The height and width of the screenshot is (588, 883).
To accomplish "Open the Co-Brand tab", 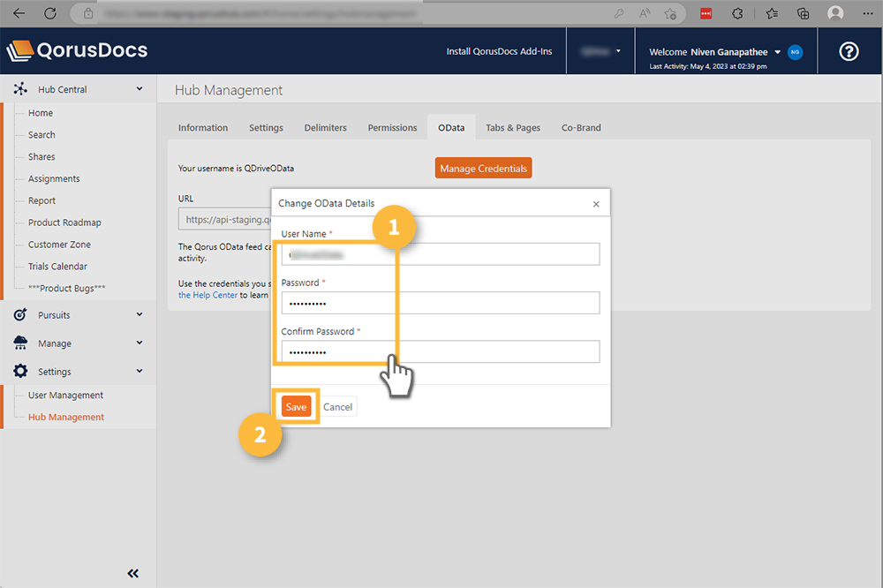I will click(581, 128).
